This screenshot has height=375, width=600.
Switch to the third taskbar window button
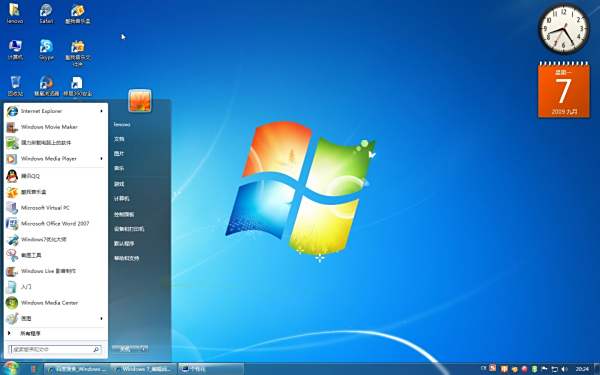pos(210,369)
